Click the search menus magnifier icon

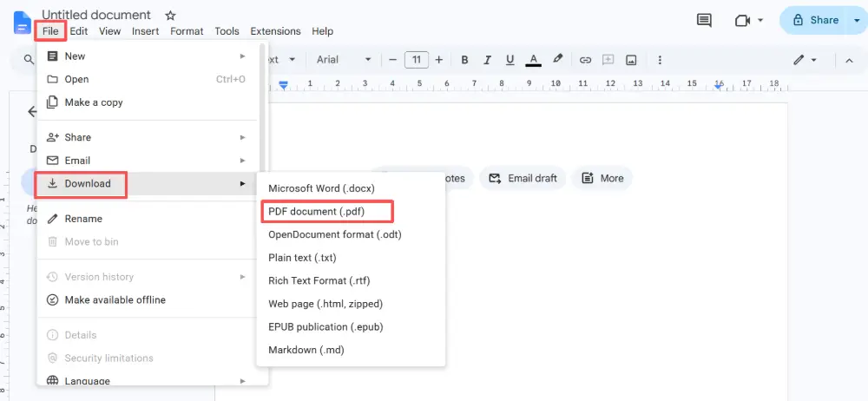[x=29, y=59]
